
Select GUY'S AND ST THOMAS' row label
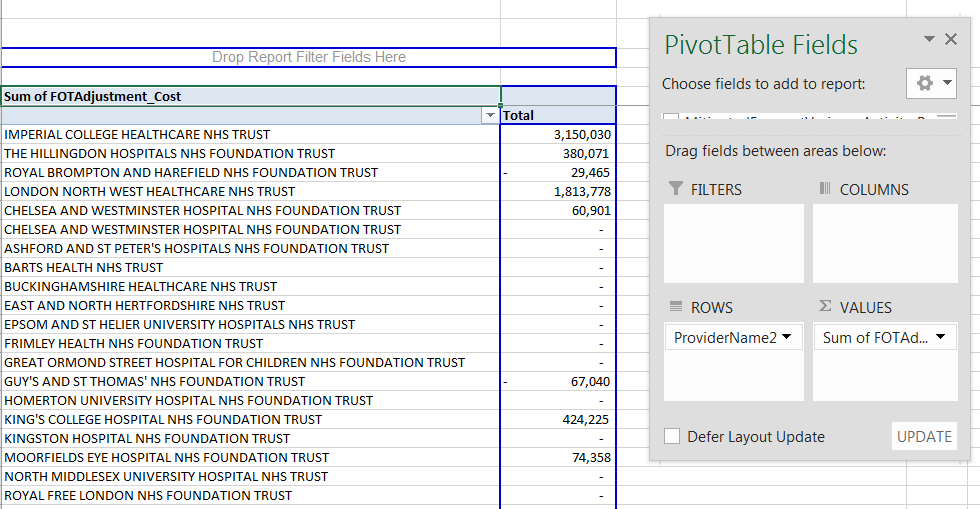(251, 381)
